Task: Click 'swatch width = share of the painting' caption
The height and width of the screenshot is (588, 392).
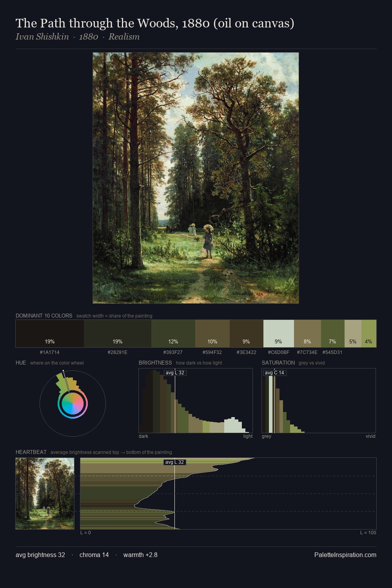Action: (114, 316)
